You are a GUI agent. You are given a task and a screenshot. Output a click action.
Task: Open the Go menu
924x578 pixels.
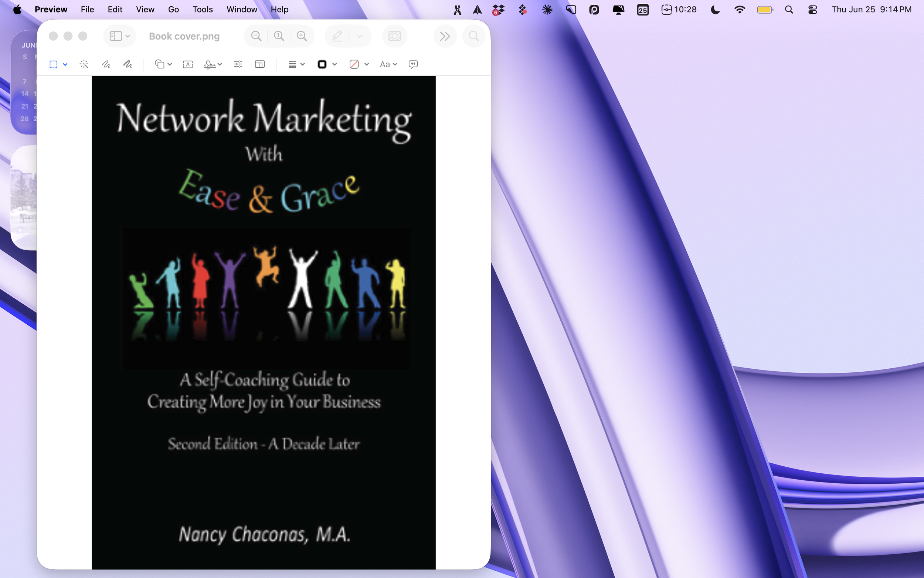click(173, 9)
